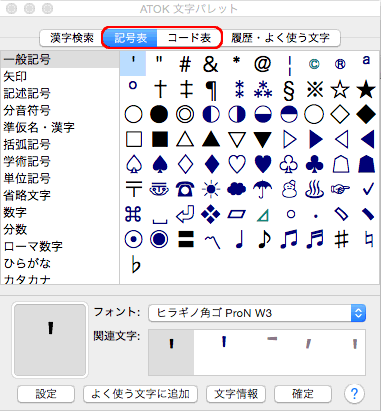Image resolution: width=381 pixels, height=411 pixels.
Task: Choose the double circle ◎ symbol
Action: tap(185, 114)
